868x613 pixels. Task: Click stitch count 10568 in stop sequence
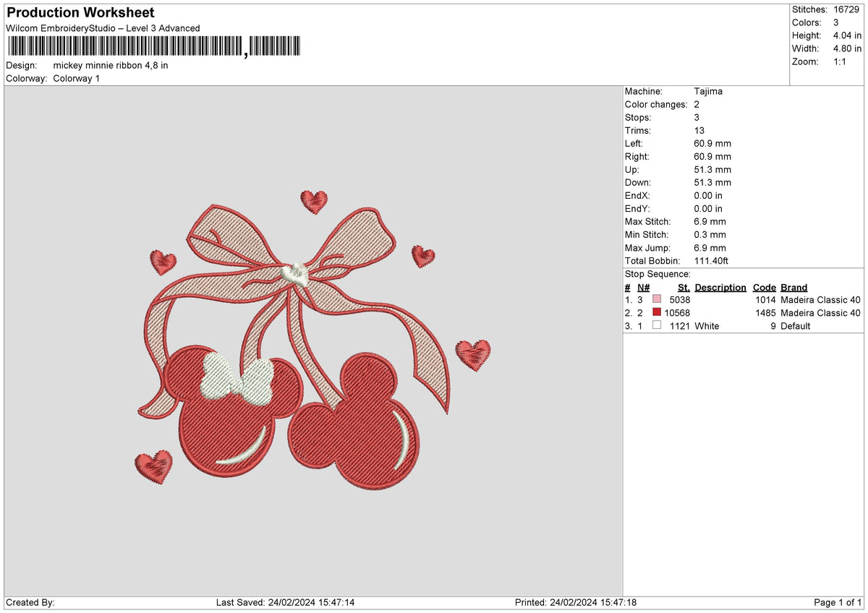pyautogui.click(x=677, y=312)
